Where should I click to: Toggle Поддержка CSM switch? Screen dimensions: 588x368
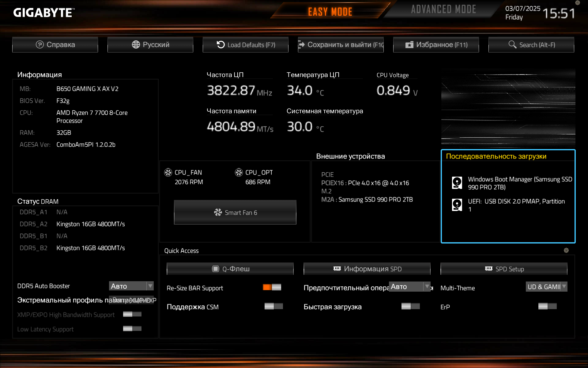(274, 306)
